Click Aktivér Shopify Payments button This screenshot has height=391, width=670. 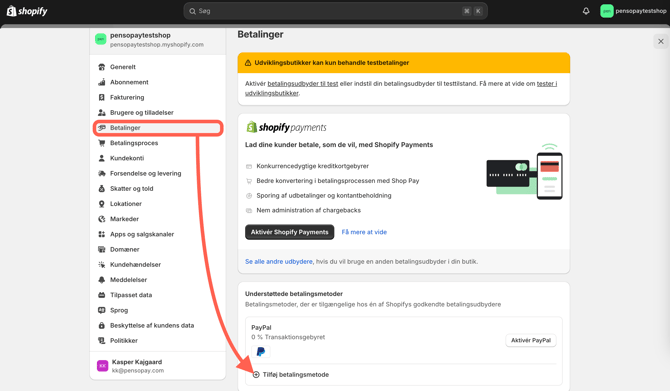click(289, 232)
